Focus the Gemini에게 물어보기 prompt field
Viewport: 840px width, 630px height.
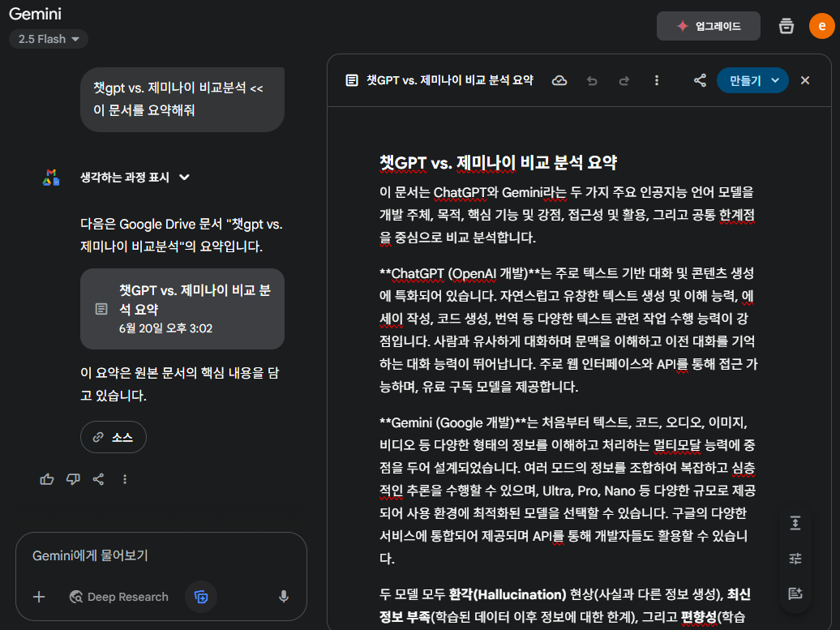click(x=161, y=555)
